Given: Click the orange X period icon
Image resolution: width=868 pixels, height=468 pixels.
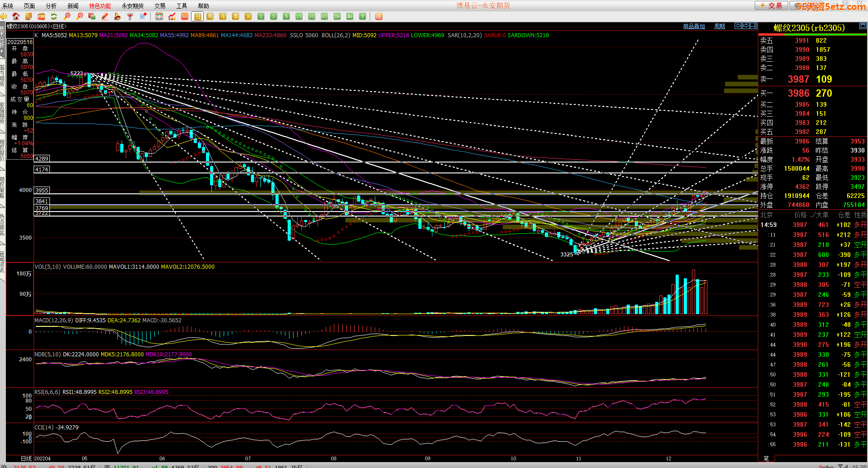Looking at the screenshot, I should point(248,16).
